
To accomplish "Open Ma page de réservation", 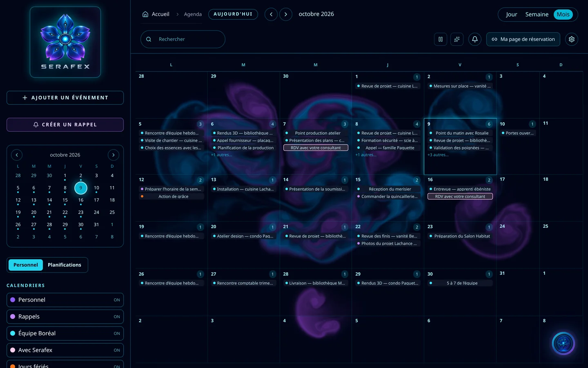I will pos(523,39).
